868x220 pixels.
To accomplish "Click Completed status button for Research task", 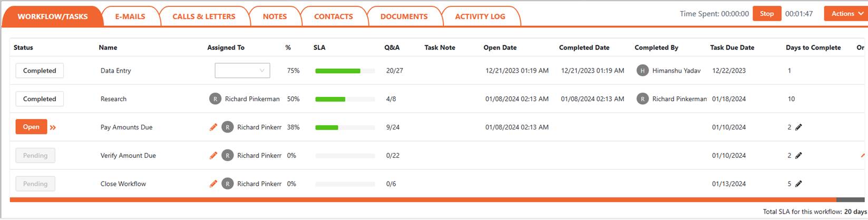I will pyautogui.click(x=40, y=99).
